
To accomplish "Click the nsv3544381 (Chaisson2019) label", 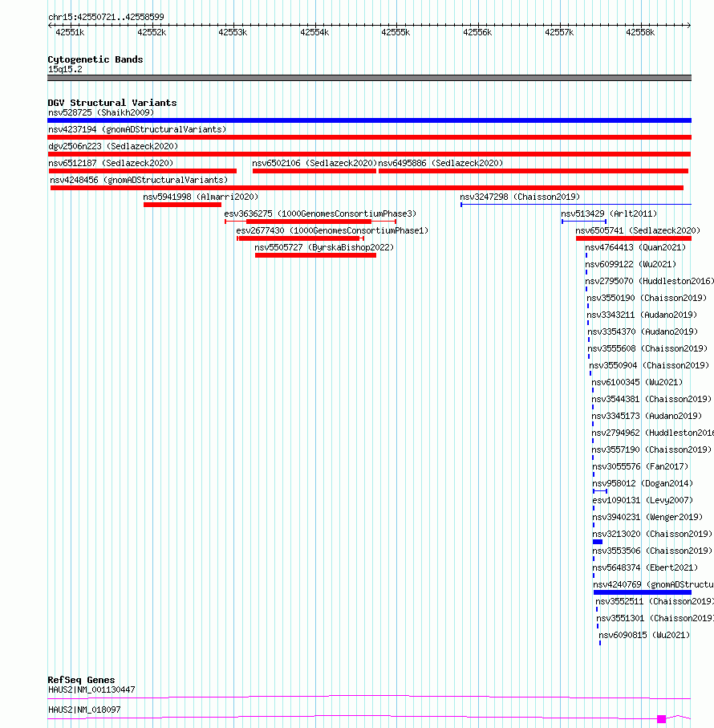I will point(652,399).
